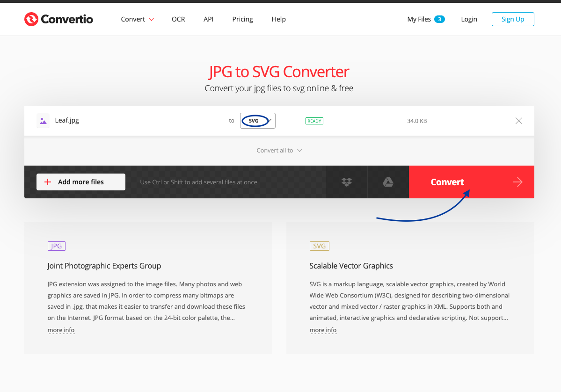Open the Help page

279,19
